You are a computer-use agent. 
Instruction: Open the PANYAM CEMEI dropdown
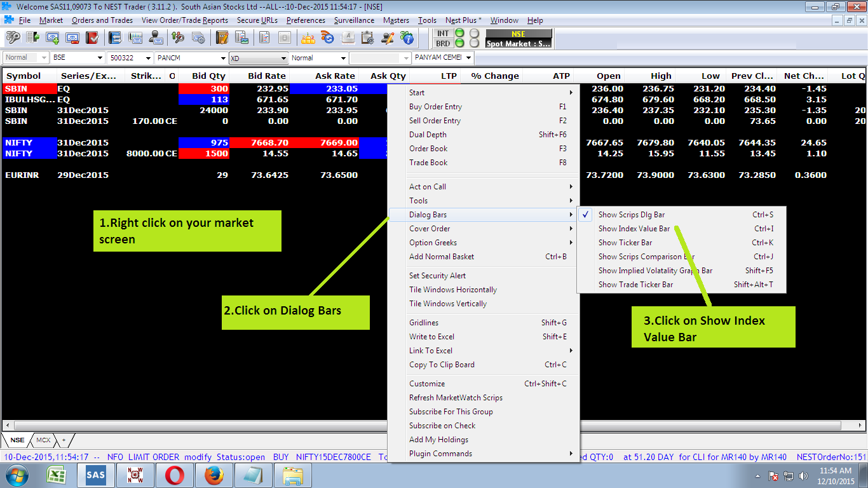pos(468,58)
